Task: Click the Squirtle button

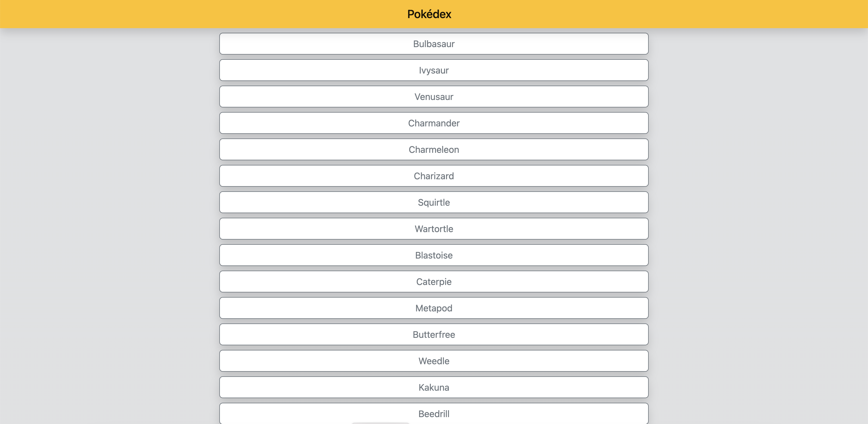Action: (x=434, y=202)
